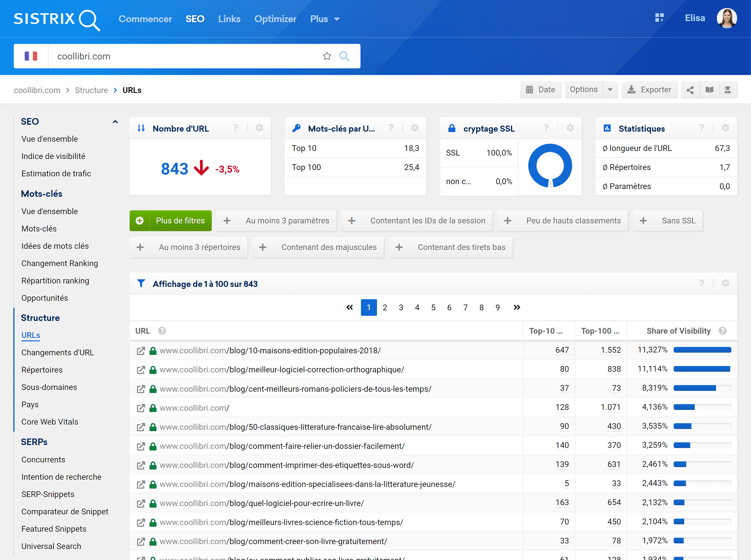Collapse the SEO sidebar section
Screen dimensions: 751x560
pos(115,122)
